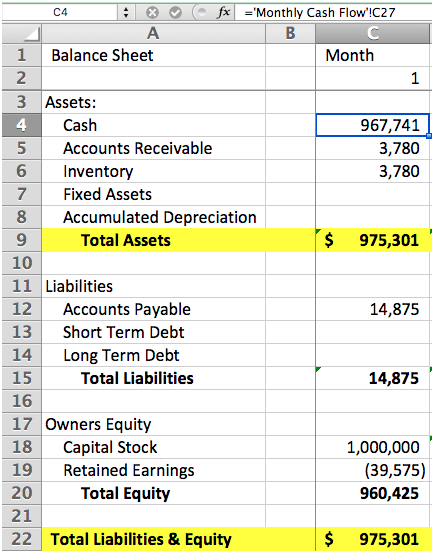Select the Fixed Assets label

tap(153, 194)
